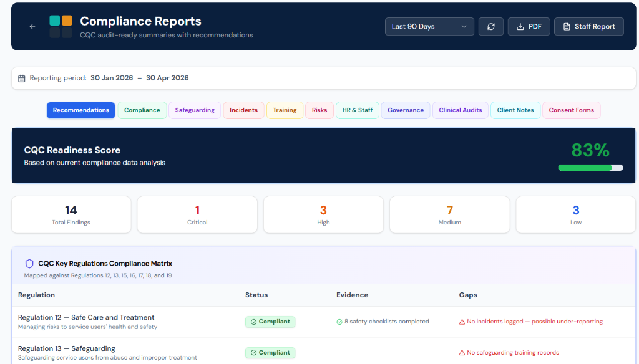Open the HR & Staff tab
This screenshot has width=639, height=364.
[x=358, y=110]
